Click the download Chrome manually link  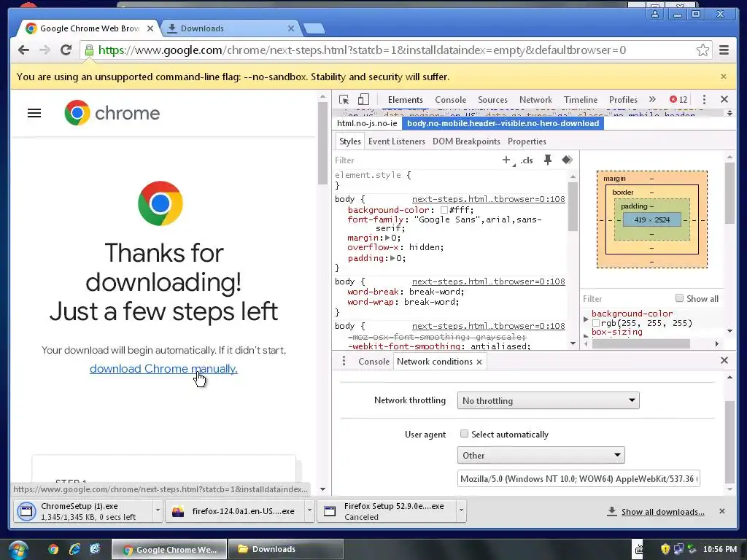[x=163, y=368]
